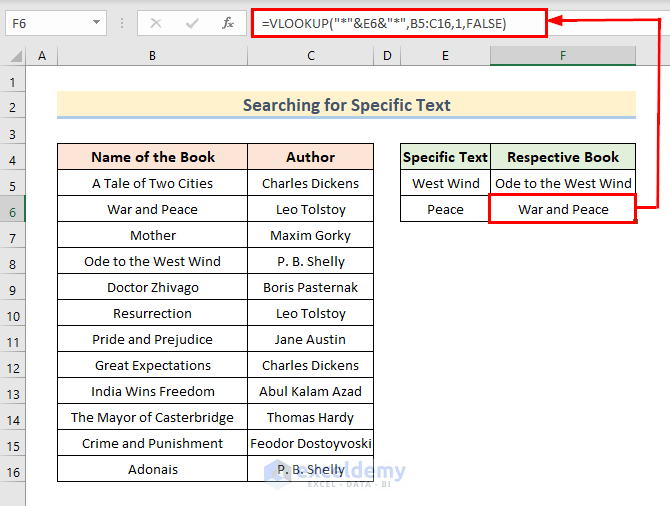
Task: Select the Doctor Zhivago cell
Action: 153,287
